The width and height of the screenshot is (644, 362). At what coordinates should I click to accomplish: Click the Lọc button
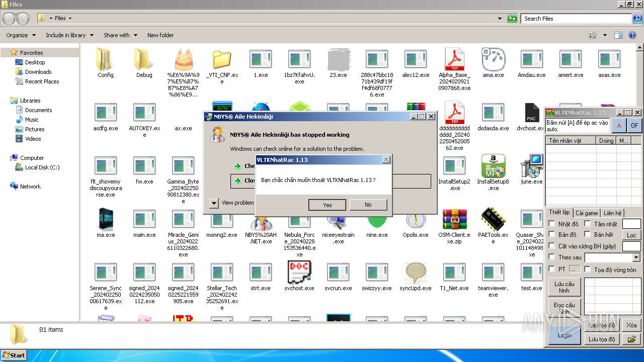631,235
